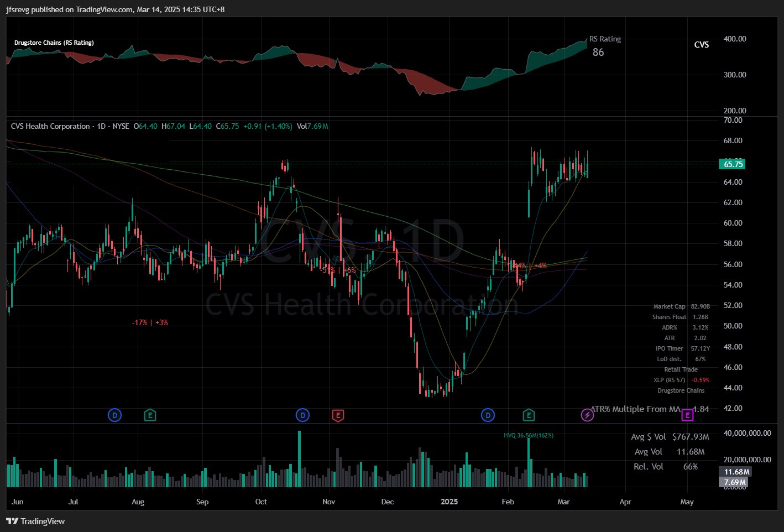The image size is (784, 532).
Task: Select the open value O64.40 in legend
Action: 145,126
